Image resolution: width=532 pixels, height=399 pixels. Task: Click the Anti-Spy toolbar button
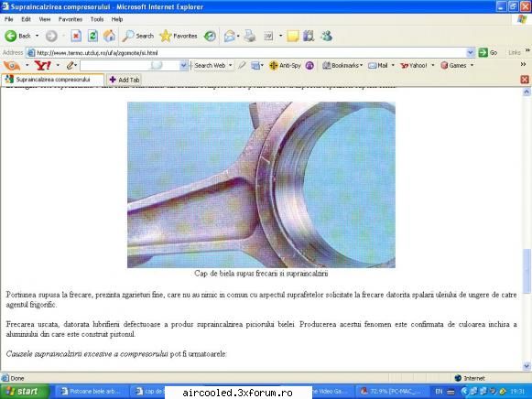(x=285, y=65)
